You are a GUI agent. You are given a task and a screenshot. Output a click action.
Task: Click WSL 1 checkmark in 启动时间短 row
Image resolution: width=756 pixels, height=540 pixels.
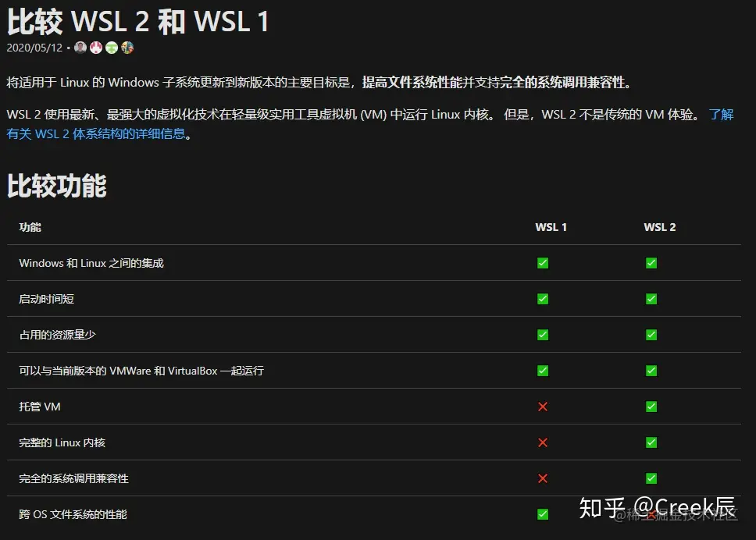pos(543,299)
